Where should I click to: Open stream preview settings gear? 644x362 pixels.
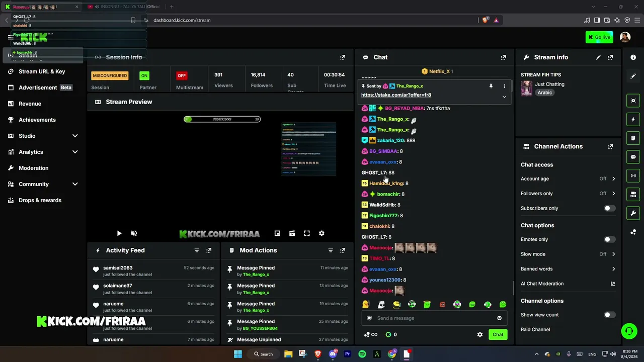(321, 233)
